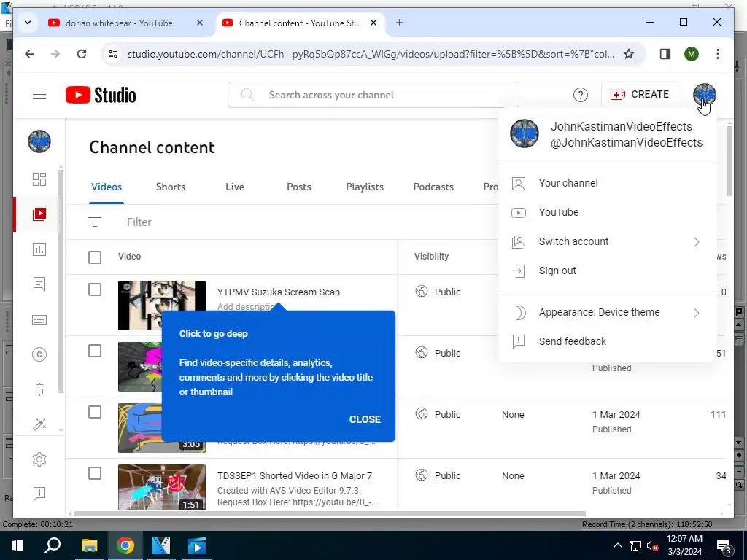Image resolution: width=747 pixels, height=560 pixels.
Task: Open Earn dollar icon in sidebar
Action: pos(39,389)
